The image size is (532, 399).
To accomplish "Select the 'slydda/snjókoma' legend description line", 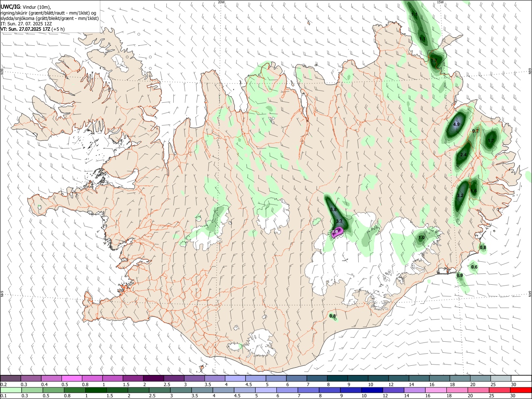I will (x=49, y=18).
